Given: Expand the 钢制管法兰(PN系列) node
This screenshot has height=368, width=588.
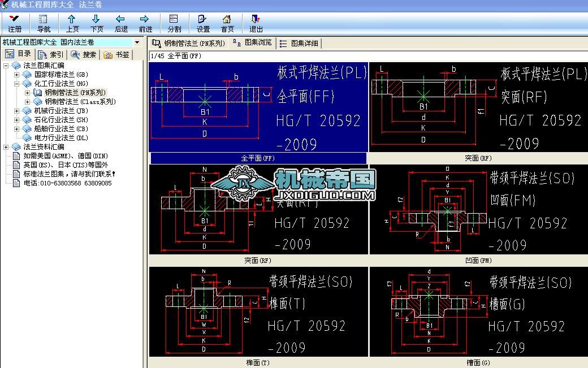Looking at the screenshot, I should click(x=27, y=93).
